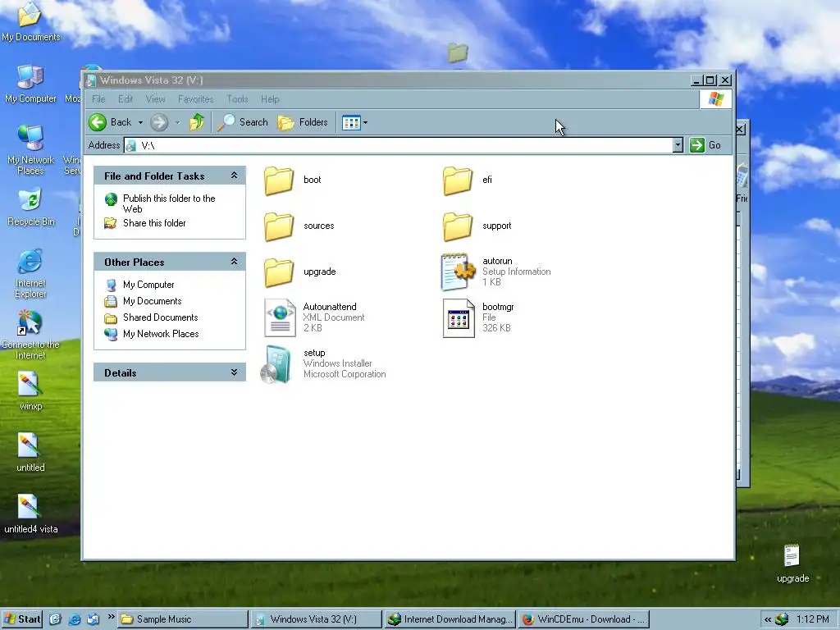The width and height of the screenshot is (840, 630).
Task: Click the Windows Vista 32 (V:) taskbar button
Action: tap(316, 619)
